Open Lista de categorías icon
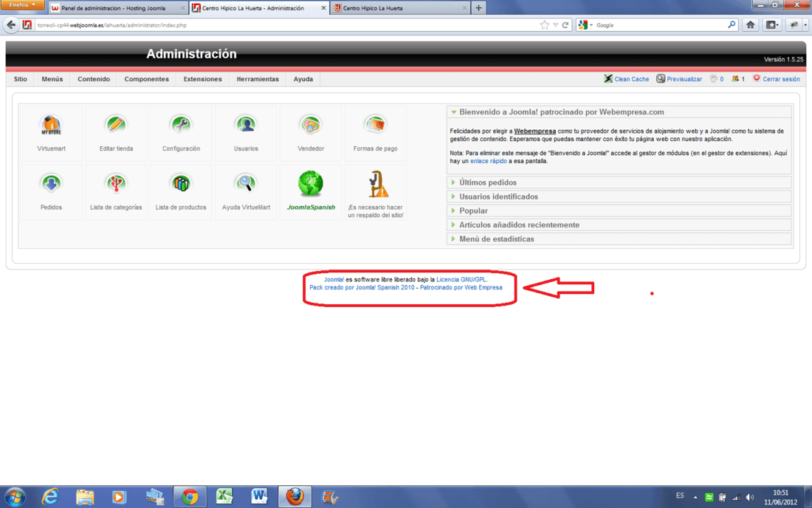The width and height of the screenshot is (812, 508). tap(116, 183)
